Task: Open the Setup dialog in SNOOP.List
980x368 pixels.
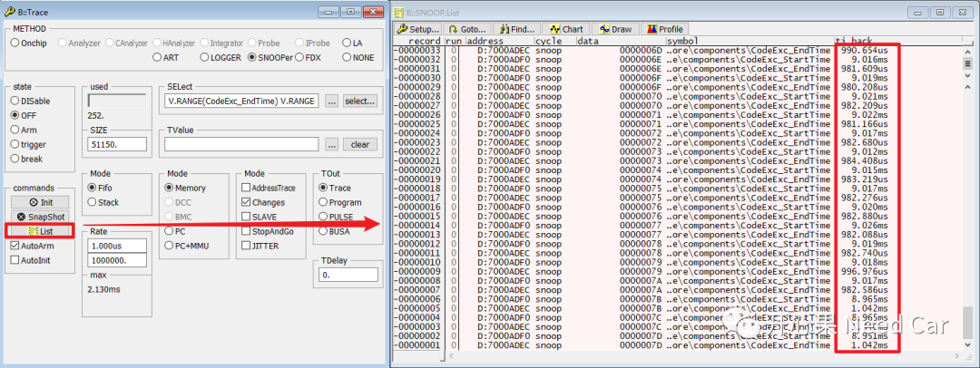Action: (417, 29)
